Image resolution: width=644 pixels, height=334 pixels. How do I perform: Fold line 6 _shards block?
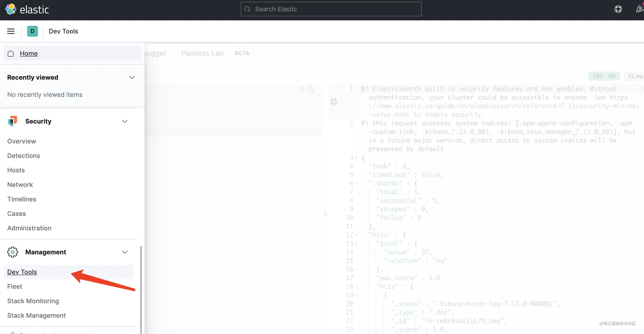357,184
